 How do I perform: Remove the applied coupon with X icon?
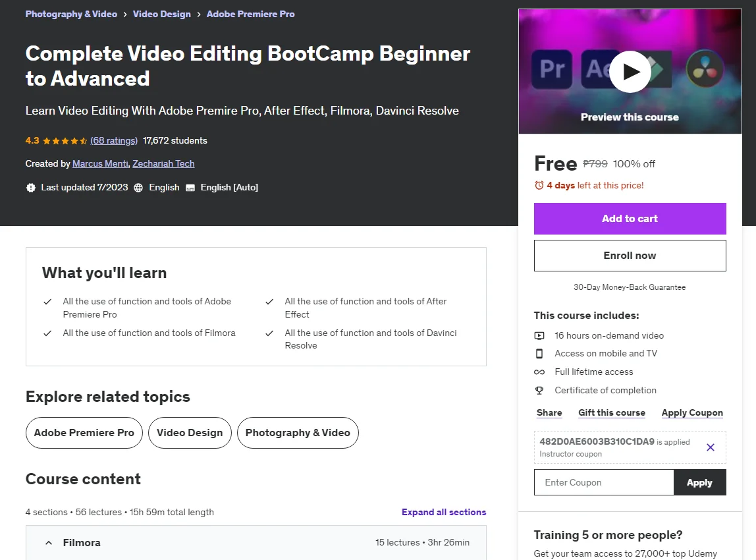[710, 447]
